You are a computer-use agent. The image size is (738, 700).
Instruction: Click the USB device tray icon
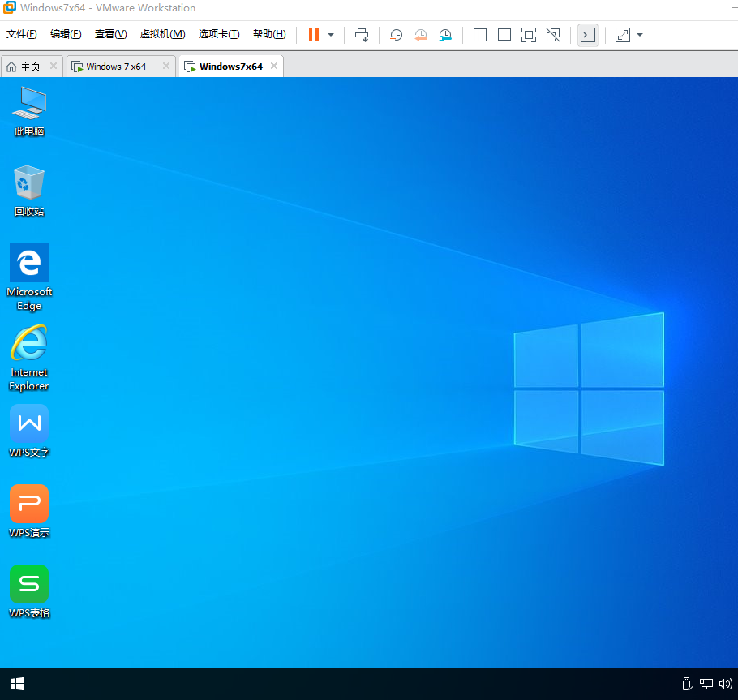687,684
